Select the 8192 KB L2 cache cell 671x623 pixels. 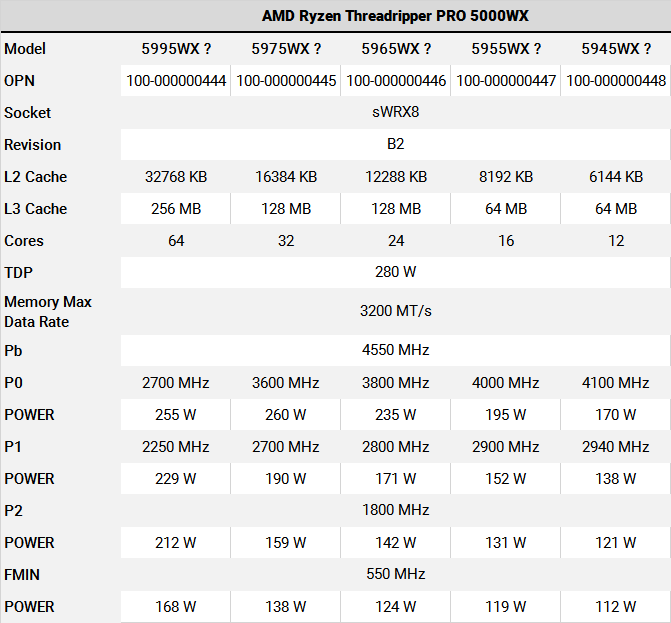tap(506, 177)
